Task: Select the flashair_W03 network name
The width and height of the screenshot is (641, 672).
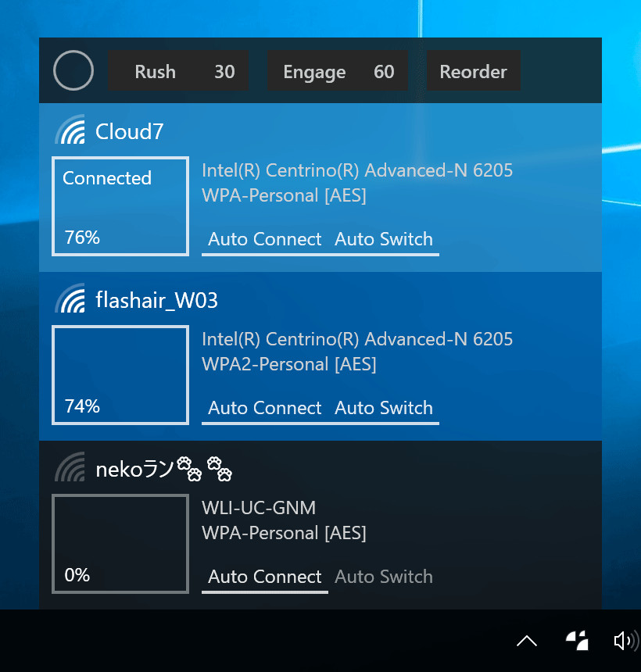Action: 156,300
